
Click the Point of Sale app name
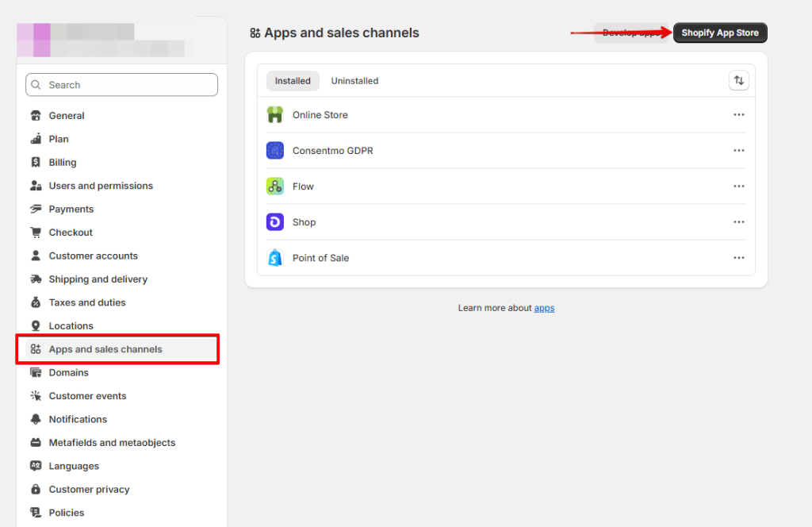click(320, 257)
